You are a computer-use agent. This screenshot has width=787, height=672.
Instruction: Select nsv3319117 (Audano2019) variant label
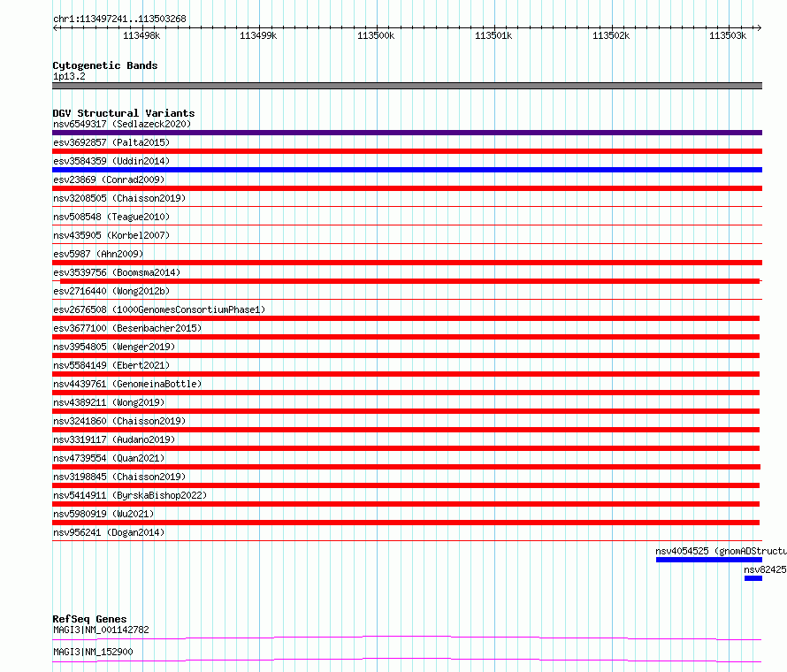point(114,439)
